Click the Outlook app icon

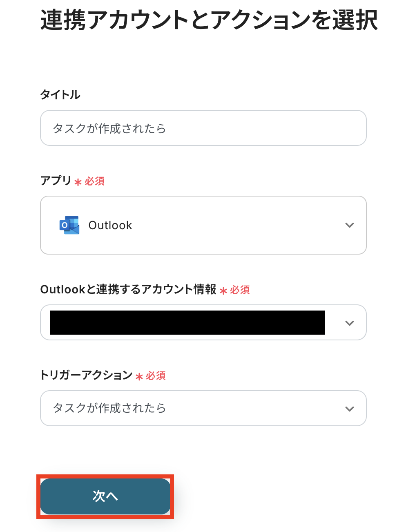point(69,225)
